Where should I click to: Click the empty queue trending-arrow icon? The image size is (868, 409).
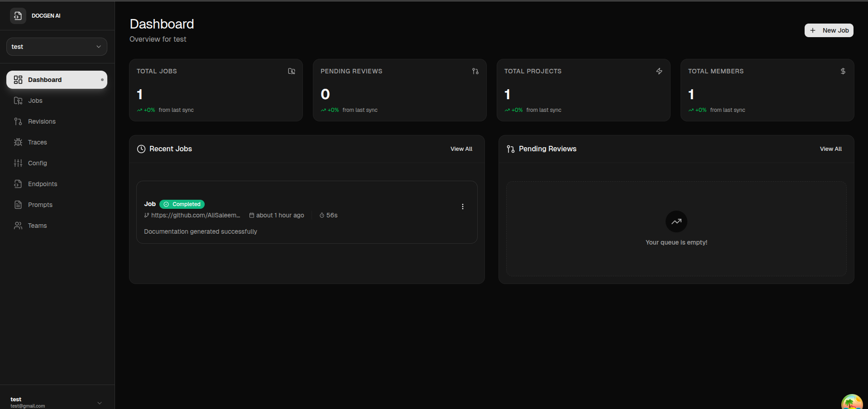[676, 221]
